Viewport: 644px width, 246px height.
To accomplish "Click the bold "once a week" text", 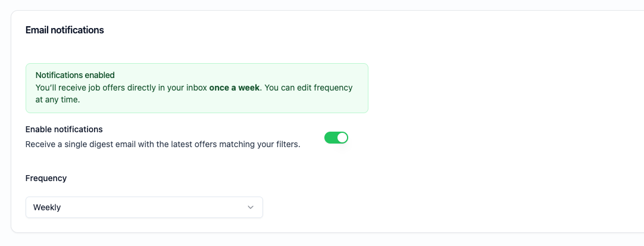I will [x=234, y=88].
